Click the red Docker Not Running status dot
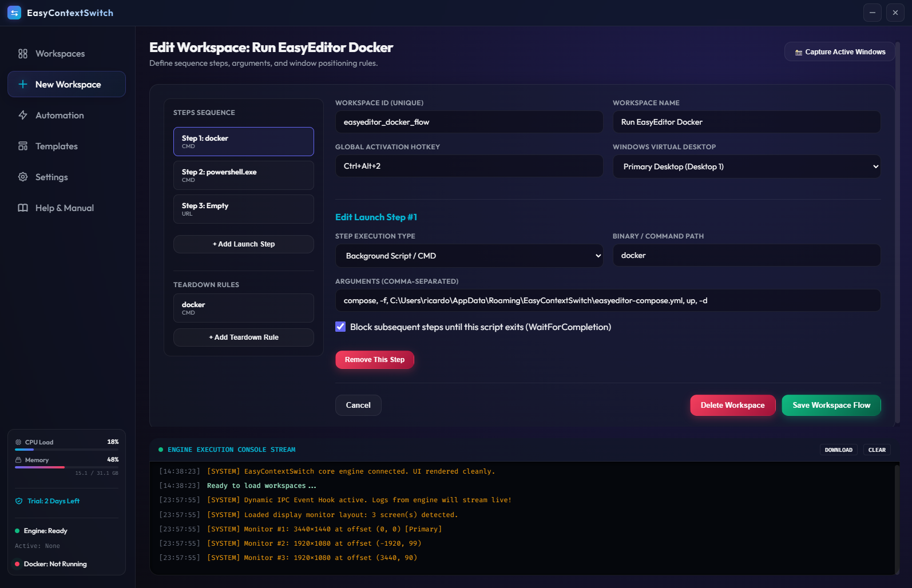912x588 pixels. (x=17, y=564)
